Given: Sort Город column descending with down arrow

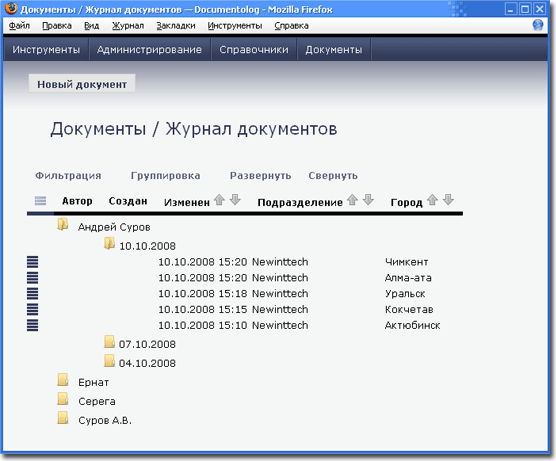Looking at the screenshot, I should coord(448,200).
